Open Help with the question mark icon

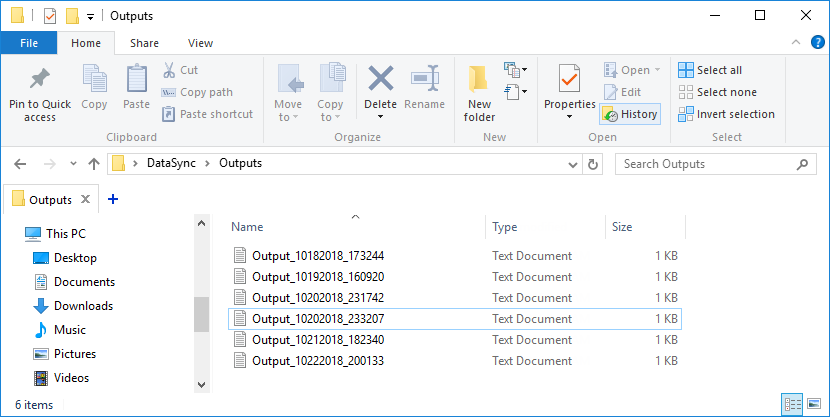coord(817,43)
